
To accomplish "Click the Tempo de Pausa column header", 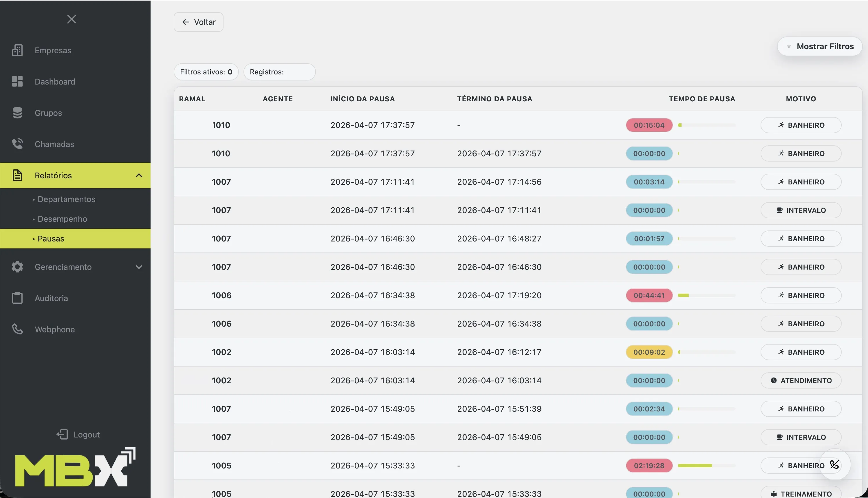I will (702, 99).
